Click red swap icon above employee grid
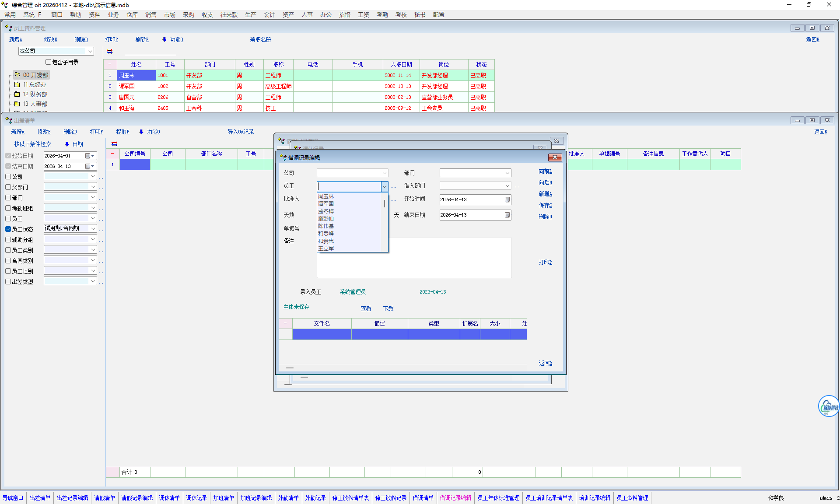840x504 pixels. (110, 52)
